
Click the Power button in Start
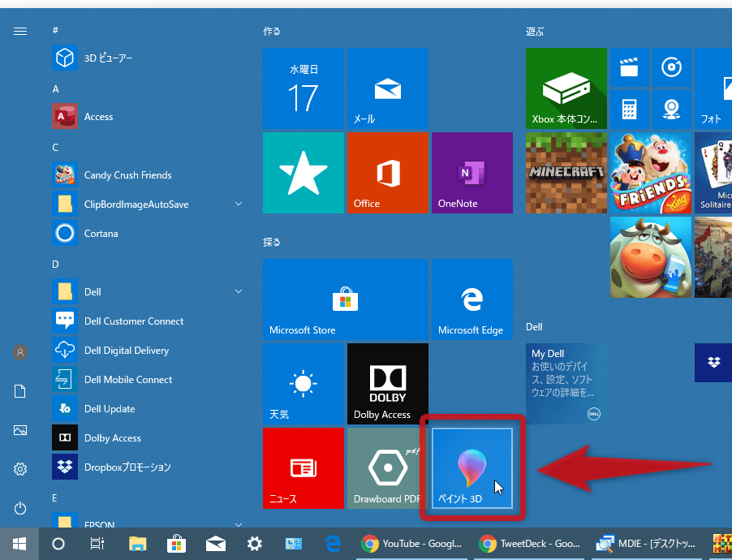click(x=20, y=508)
